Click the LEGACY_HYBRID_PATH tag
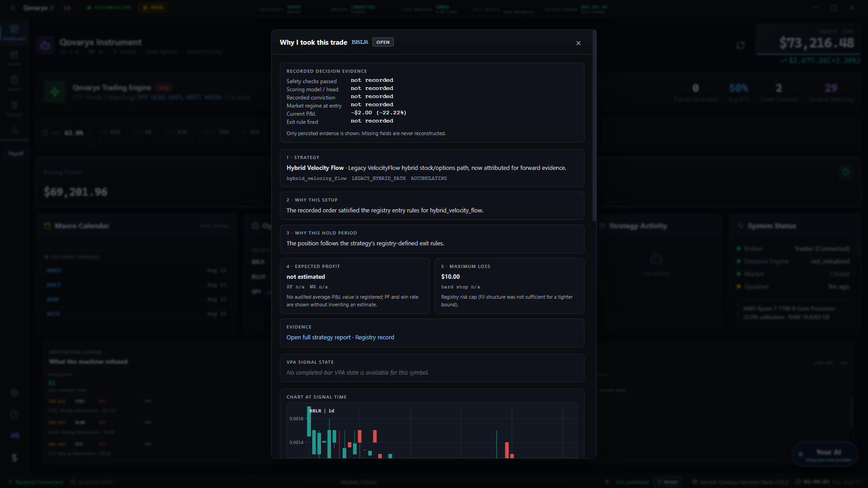Image resolution: width=868 pixels, height=488 pixels. tap(378, 178)
